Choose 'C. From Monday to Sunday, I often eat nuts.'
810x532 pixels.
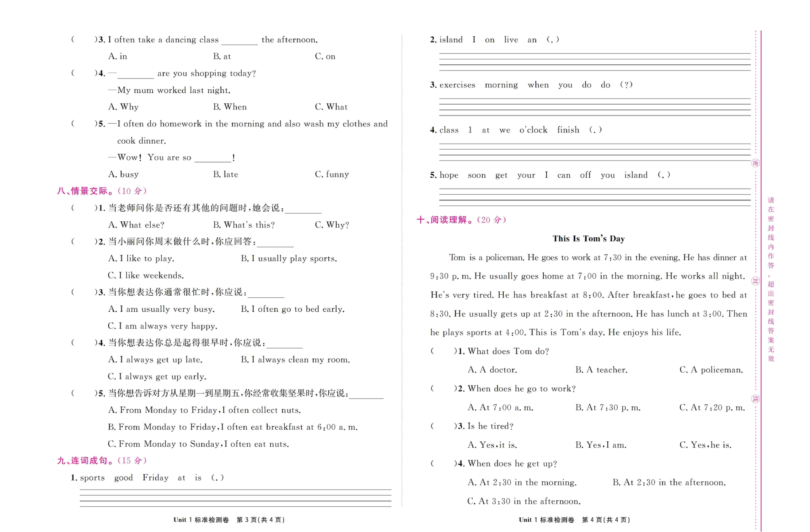pos(198,444)
